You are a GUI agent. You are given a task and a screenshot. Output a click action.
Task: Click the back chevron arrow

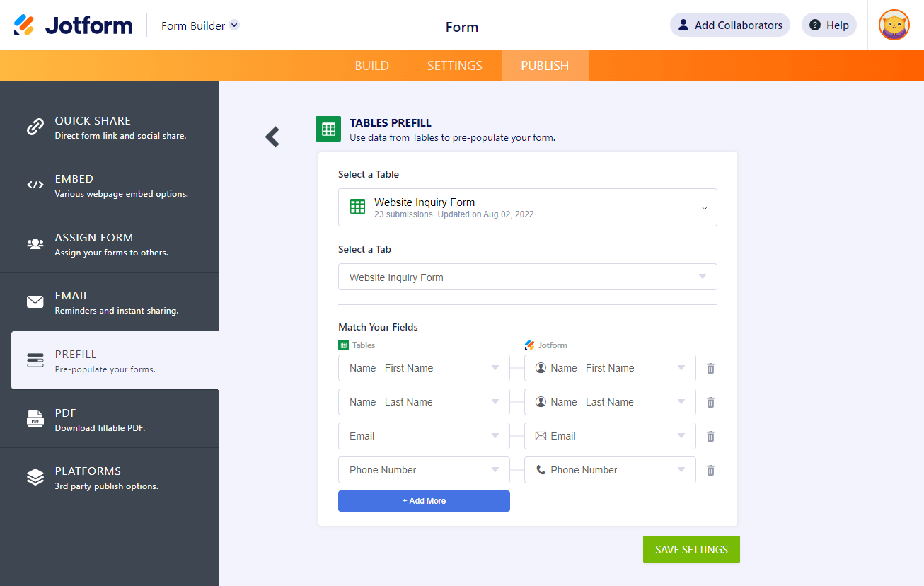point(272,137)
